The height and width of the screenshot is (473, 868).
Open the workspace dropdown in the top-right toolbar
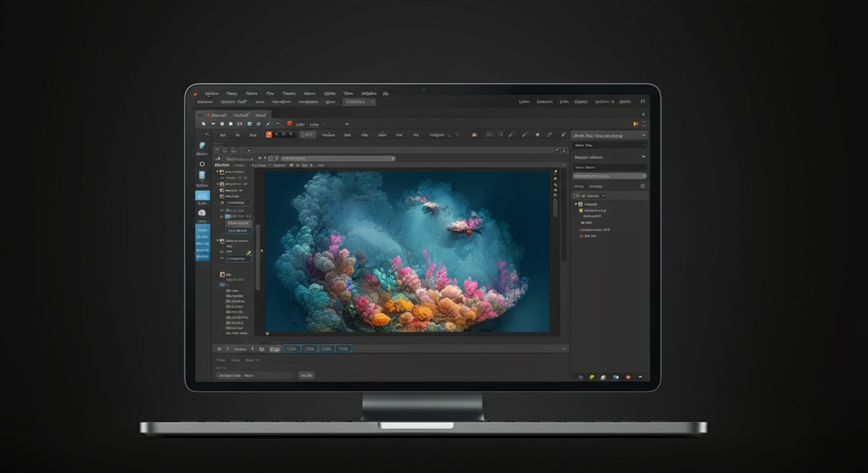pos(359,100)
